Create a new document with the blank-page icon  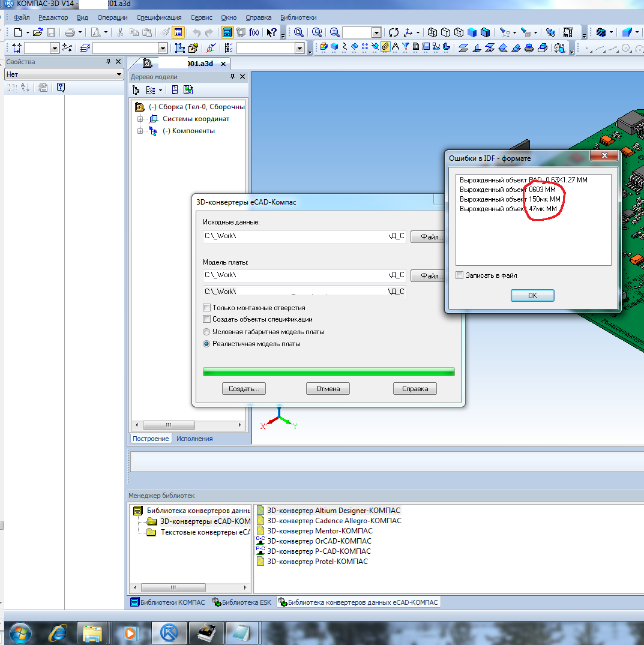[x=17, y=32]
